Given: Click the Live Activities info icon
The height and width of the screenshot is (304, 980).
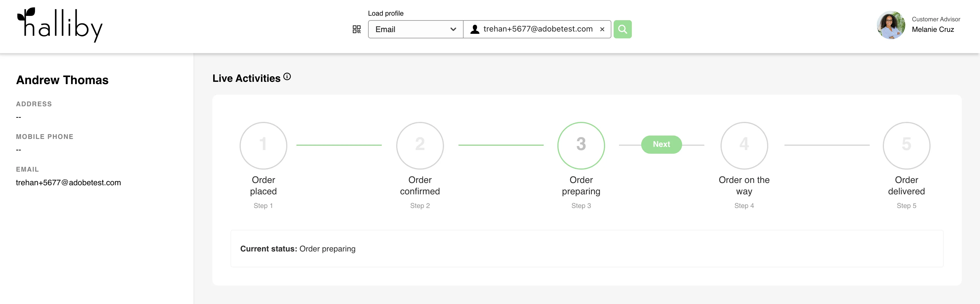Looking at the screenshot, I should coord(287,77).
